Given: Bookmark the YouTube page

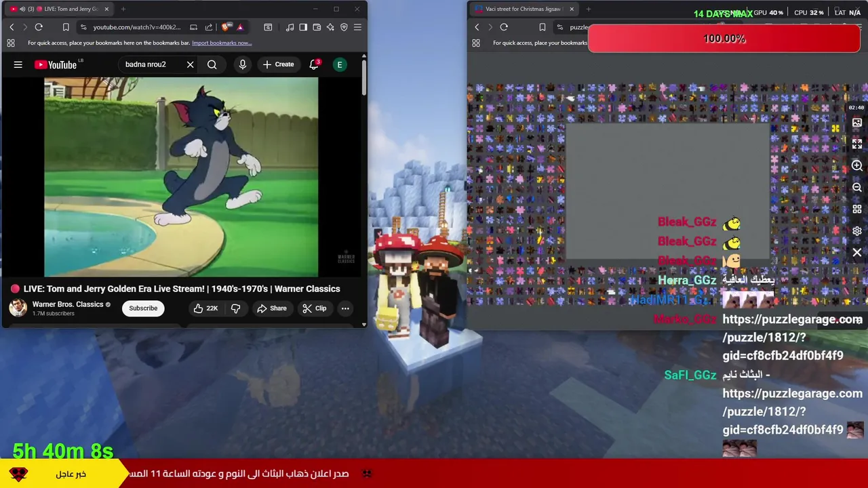Looking at the screenshot, I should 66,27.
